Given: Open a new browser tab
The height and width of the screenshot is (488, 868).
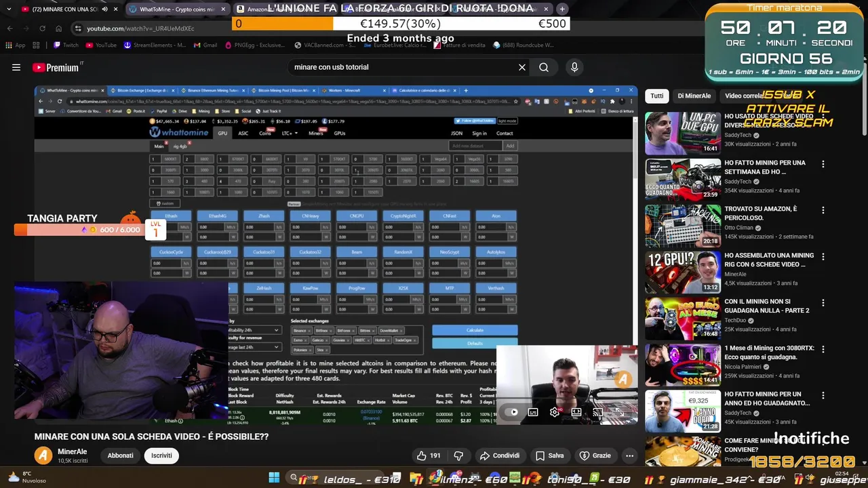Looking at the screenshot, I should pos(562,9).
